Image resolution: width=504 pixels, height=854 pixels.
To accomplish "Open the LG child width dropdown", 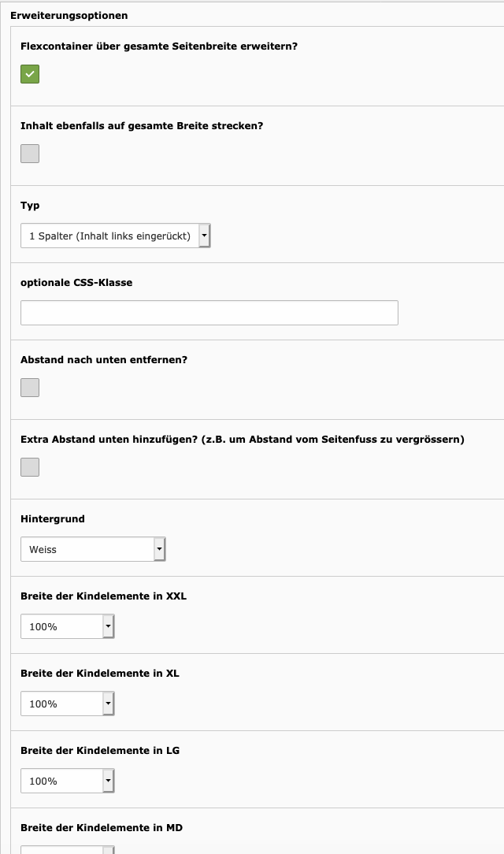I will (x=68, y=781).
